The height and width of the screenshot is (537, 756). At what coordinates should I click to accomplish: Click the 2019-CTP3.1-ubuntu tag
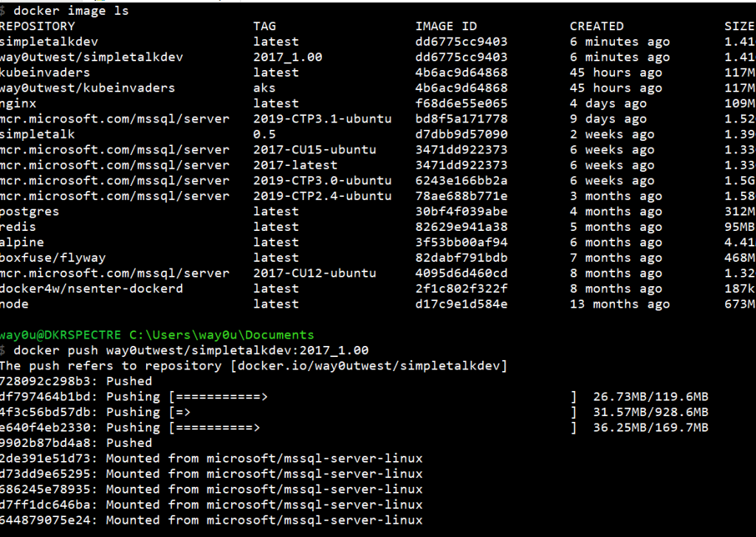click(x=322, y=119)
